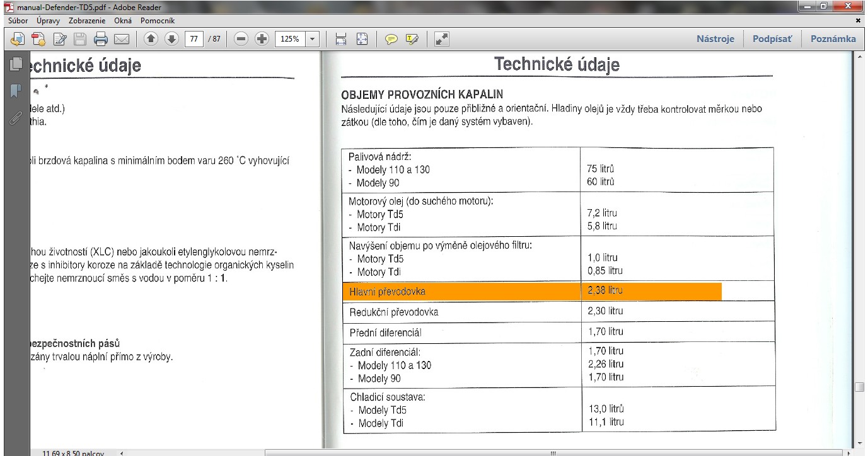Go to previous page with up arrow
Image resolution: width=868 pixels, height=456 pixels.
pyautogui.click(x=151, y=39)
